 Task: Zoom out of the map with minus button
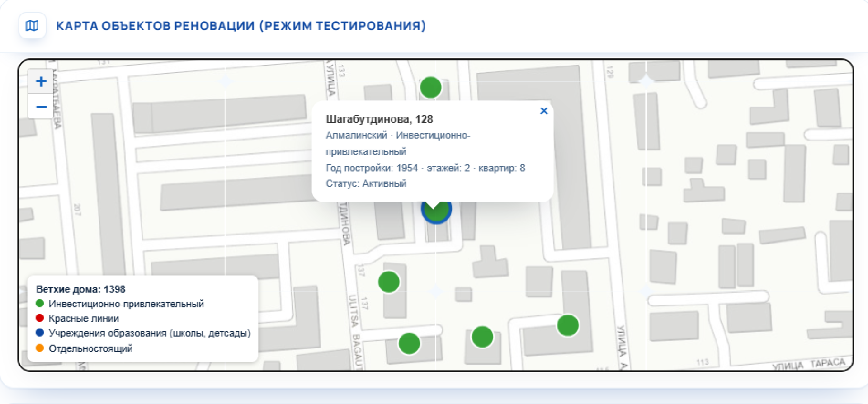[41, 107]
